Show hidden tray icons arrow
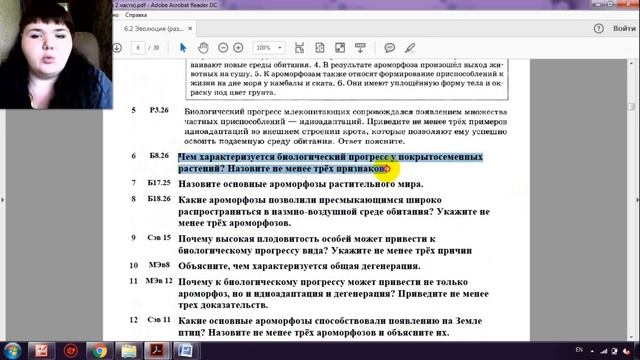Screen dimensions: 640x360 click(x=592, y=351)
